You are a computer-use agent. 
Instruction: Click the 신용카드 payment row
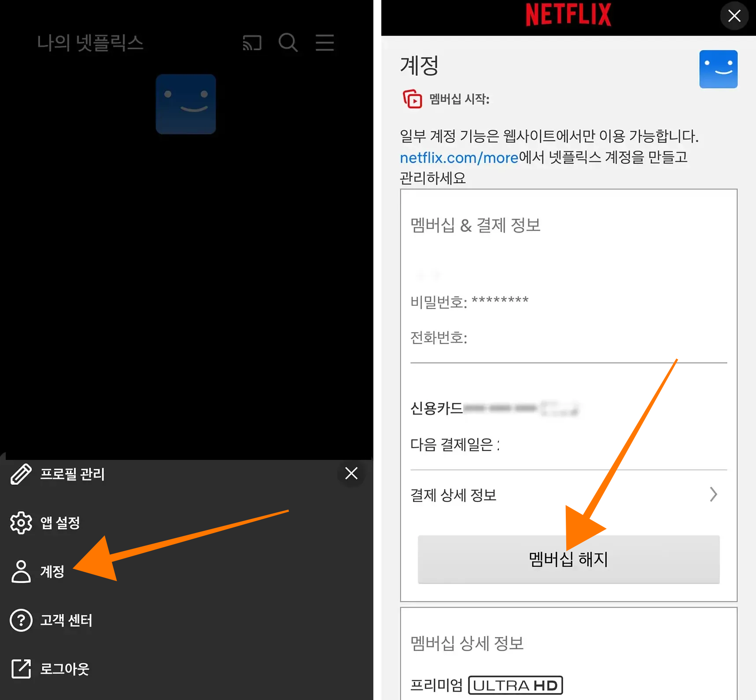coord(495,408)
